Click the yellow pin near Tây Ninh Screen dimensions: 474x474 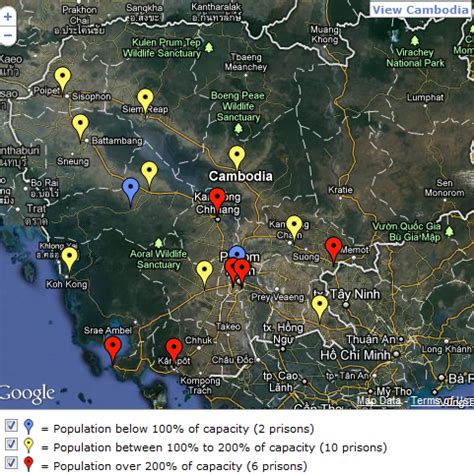[x=320, y=309]
